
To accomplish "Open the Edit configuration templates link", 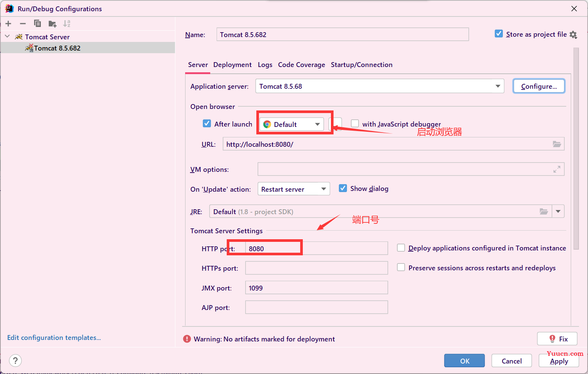I will pyautogui.click(x=54, y=338).
